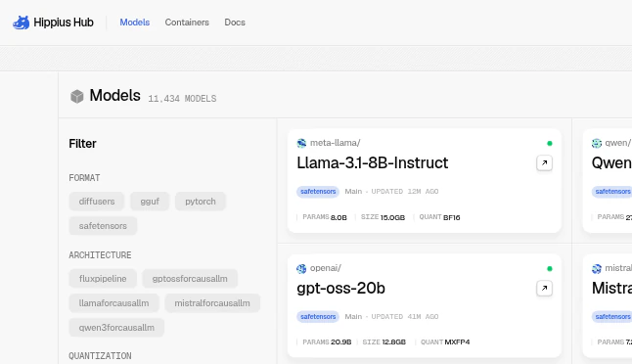Filter by mistralforcausallm architecture

pyautogui.click(x=212, y=303)
